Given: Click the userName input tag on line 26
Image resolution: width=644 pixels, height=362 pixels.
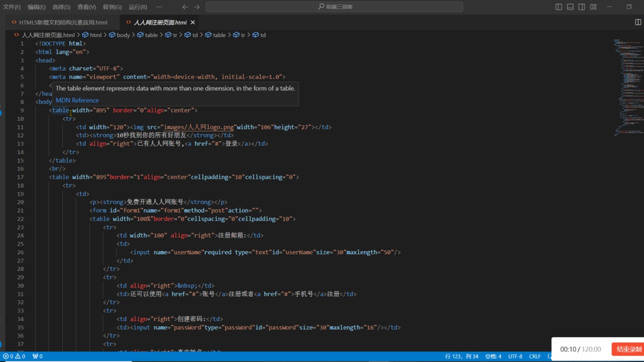Looking at the screenshot, I should pos(265,252).
